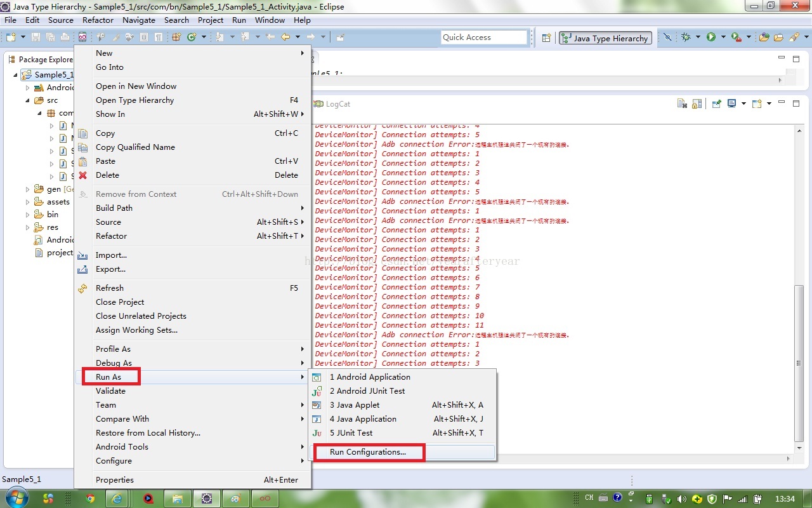Choose 4 Java Application in submenu

[x=402, y=419]
